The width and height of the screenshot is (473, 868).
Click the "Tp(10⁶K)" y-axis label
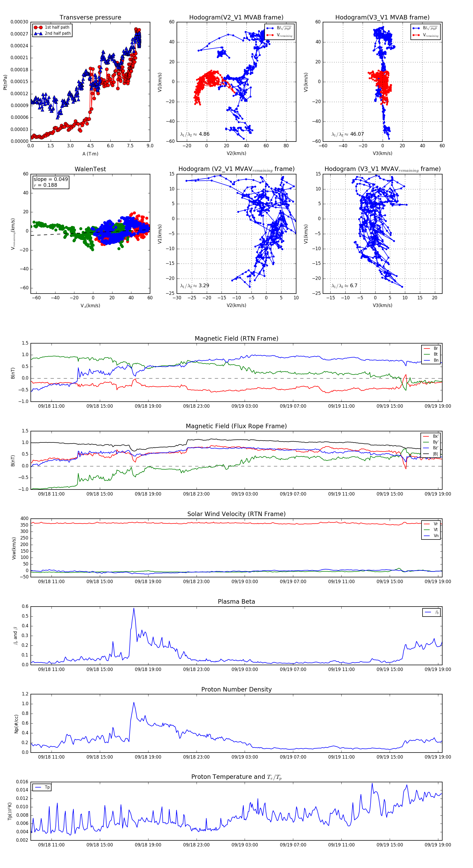tap(9, 811)
